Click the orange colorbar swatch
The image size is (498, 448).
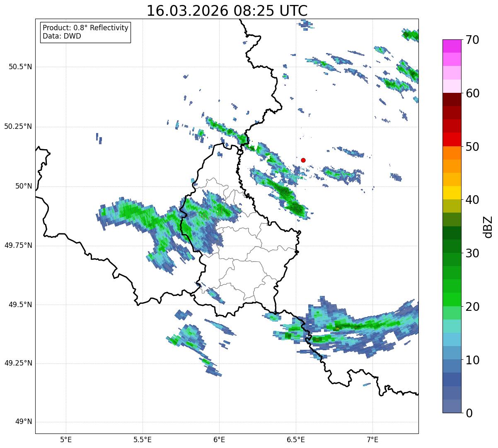pos(452,153)
